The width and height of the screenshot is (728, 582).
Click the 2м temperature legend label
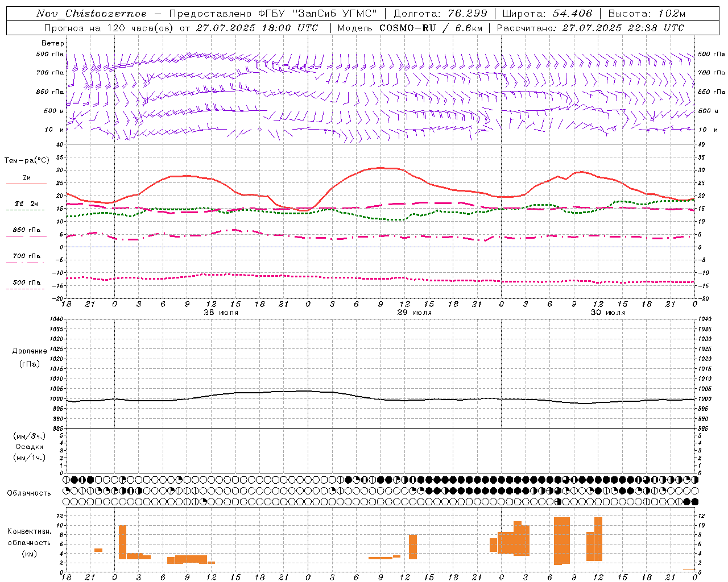(x=26, y=177)
